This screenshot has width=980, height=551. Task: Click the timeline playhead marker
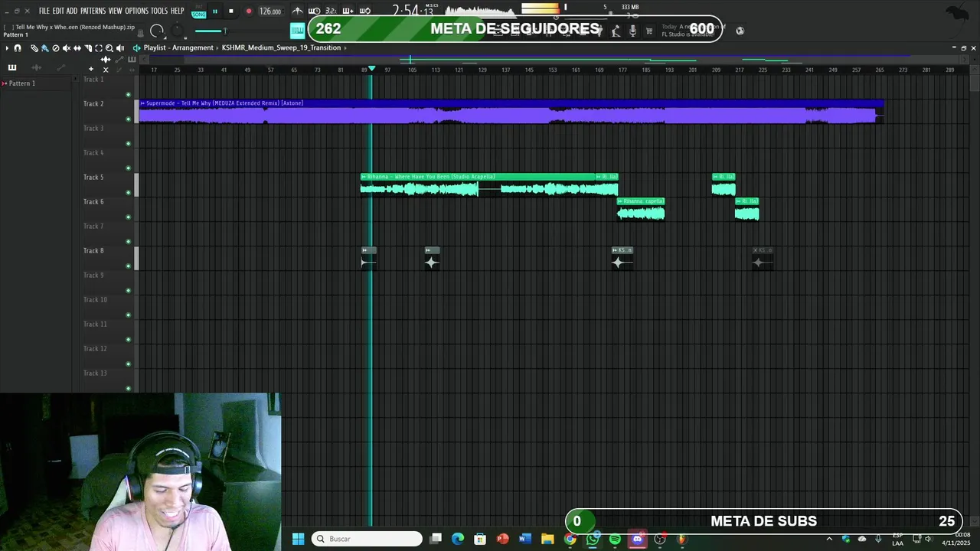371,69
